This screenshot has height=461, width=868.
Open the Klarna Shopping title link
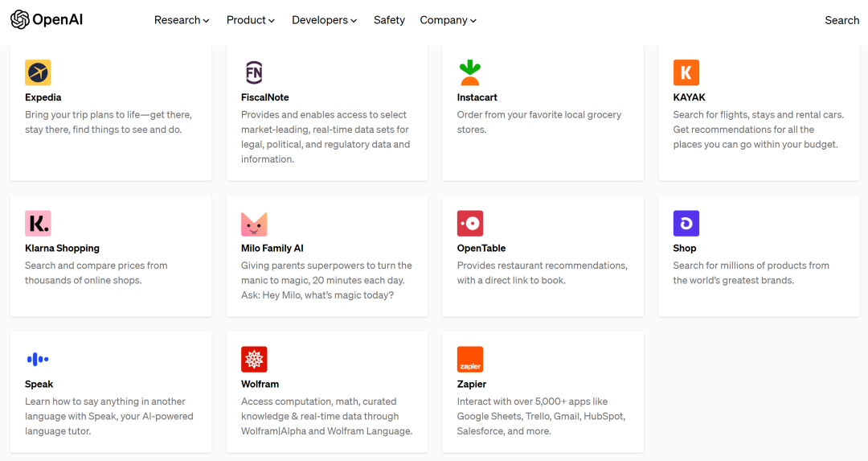click(x=62, y=249)
